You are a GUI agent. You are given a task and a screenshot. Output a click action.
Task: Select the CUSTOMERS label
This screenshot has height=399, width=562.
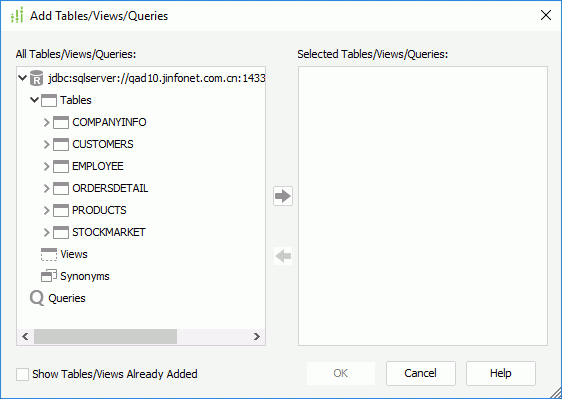pyautogui.click(x=103, y=144)
